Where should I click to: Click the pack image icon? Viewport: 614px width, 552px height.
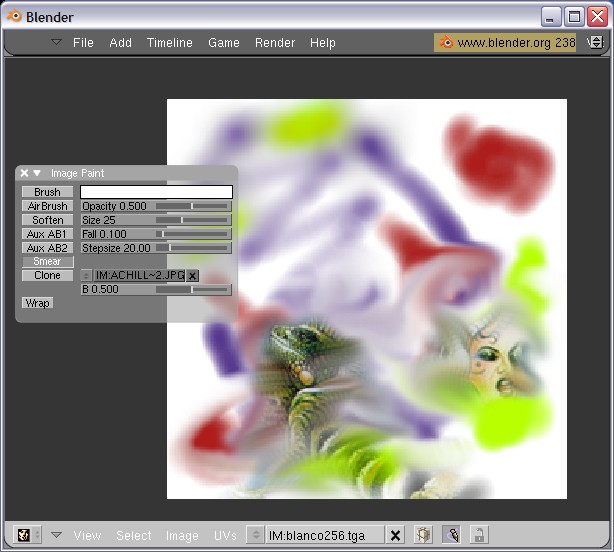[423, 535]
